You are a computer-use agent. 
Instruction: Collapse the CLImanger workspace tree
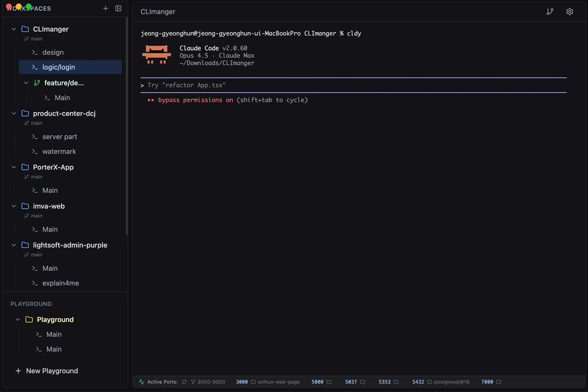point(14,29)
